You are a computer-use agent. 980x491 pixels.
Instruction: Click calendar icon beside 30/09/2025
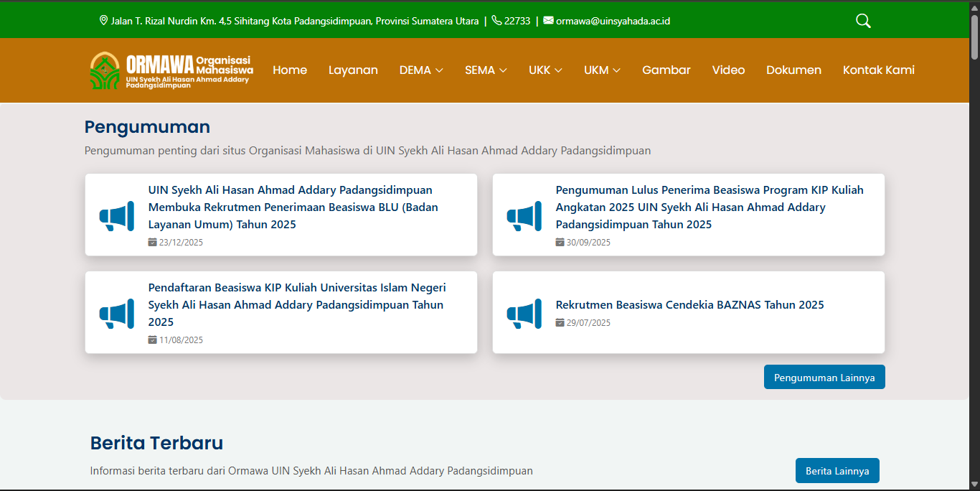tap(560, 242)
